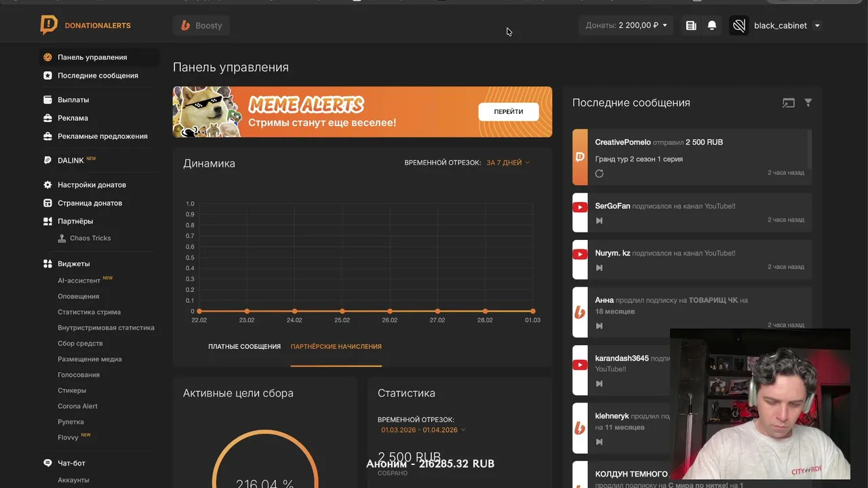Image resolution: width=868 pixels, height=488 pixels.
Task: Open Последние сообщения filter icon
Action: pos(808,102)
